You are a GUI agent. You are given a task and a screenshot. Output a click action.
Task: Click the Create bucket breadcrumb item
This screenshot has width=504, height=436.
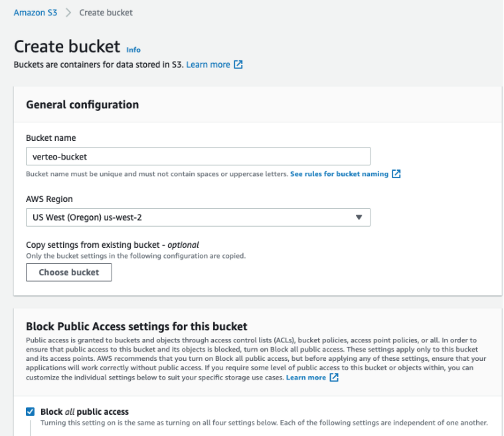[106, 13]
